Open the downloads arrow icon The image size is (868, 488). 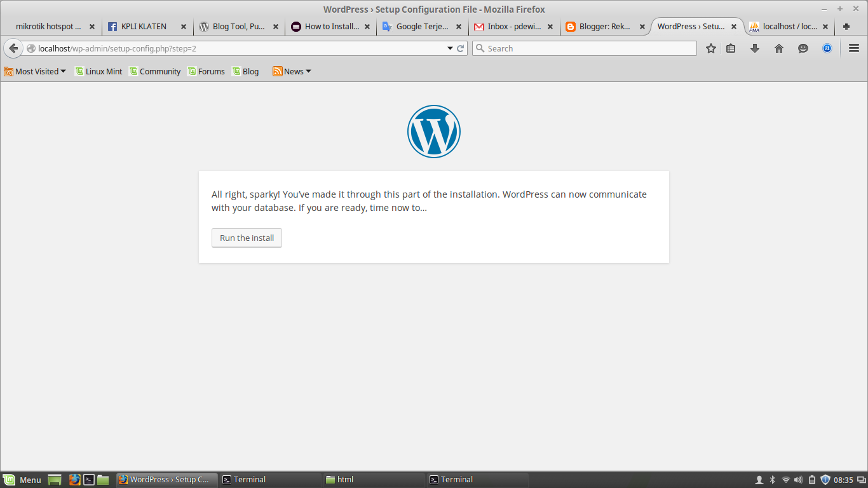(755, 48)
